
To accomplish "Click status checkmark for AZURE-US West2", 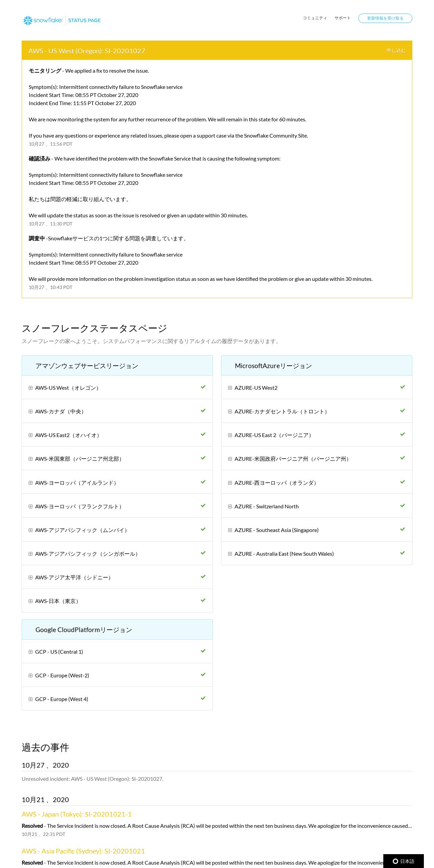I will (403, 387).
